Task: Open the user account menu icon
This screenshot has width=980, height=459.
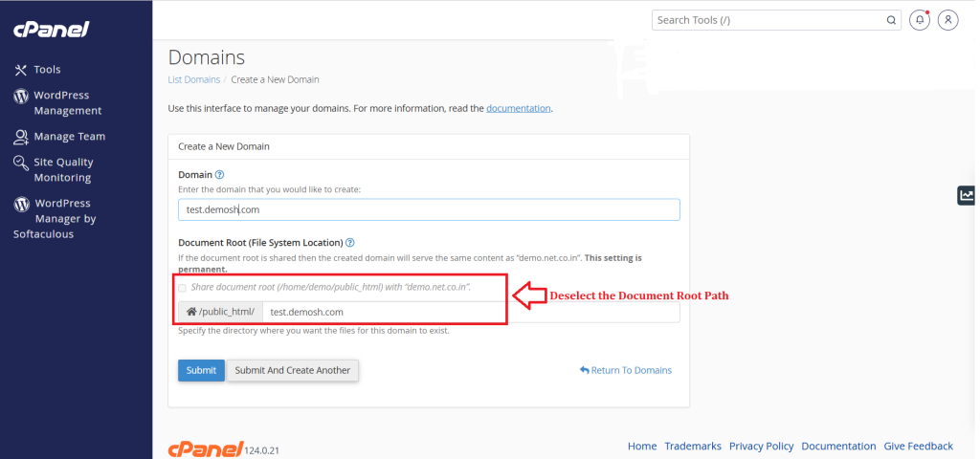Action: tap(948, 20)
